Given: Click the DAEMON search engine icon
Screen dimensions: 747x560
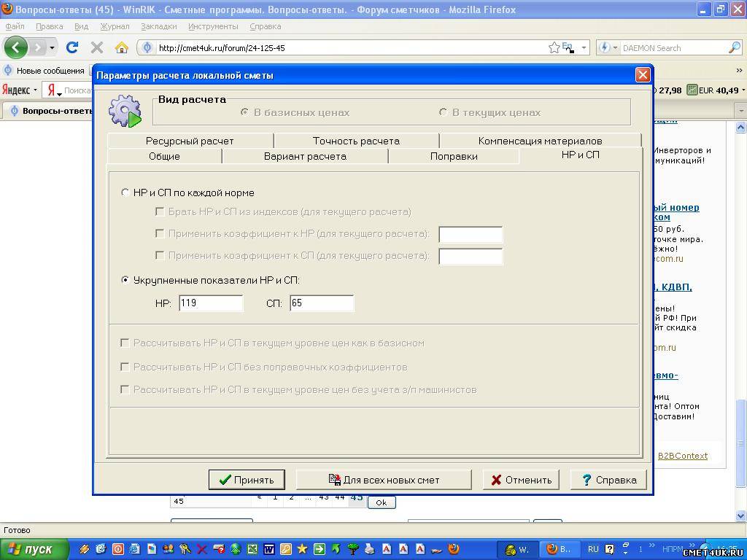Looking at the screenshot, I should point(605,47).
